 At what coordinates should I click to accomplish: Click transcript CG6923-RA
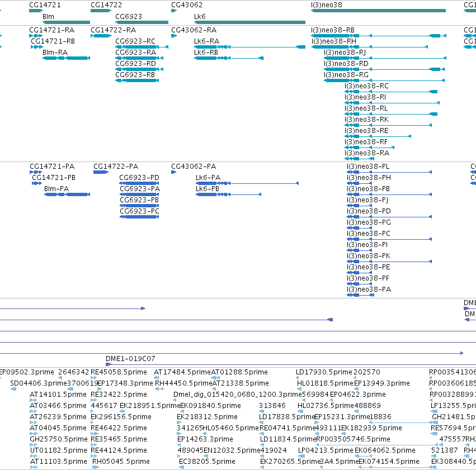tap(139, 58)
